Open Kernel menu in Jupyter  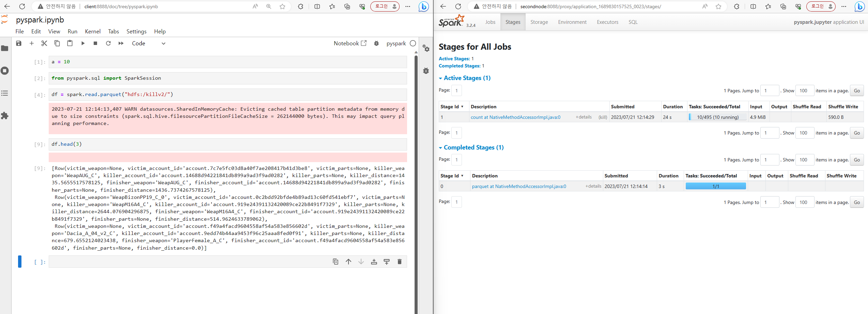tap(93, 31)
